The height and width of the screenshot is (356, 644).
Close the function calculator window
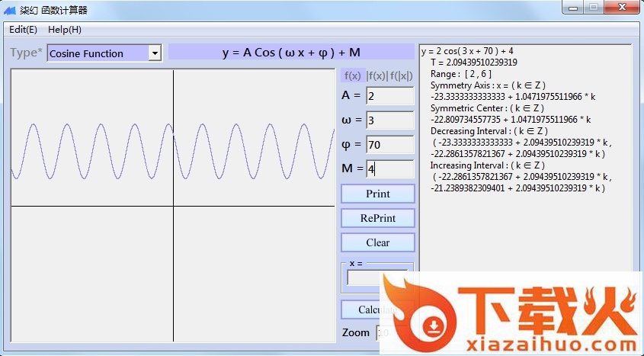(621, 7)
